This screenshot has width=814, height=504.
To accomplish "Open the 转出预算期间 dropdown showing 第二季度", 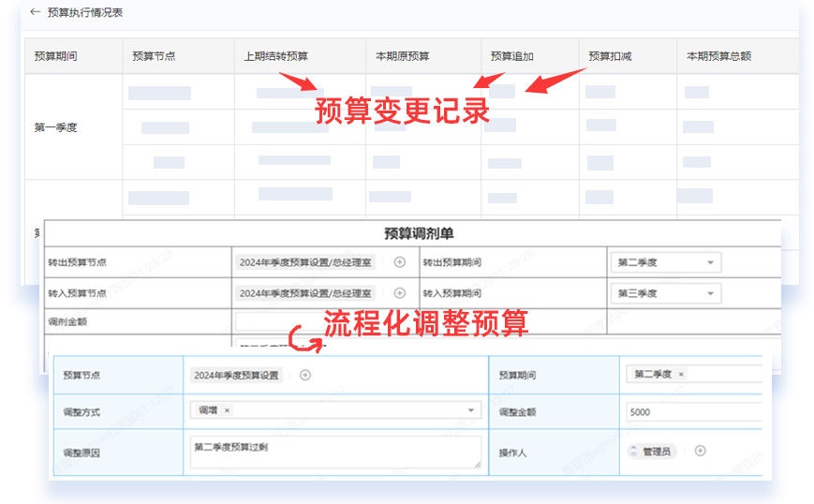I will (666, 263).
